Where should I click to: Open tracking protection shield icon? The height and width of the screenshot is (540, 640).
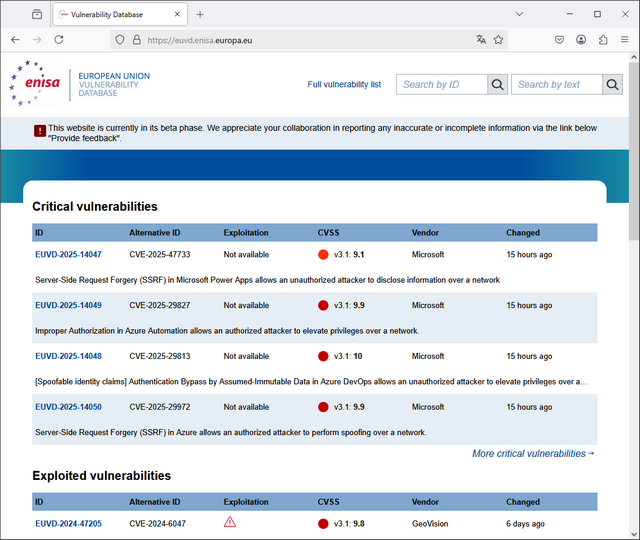tap(120, 40)
